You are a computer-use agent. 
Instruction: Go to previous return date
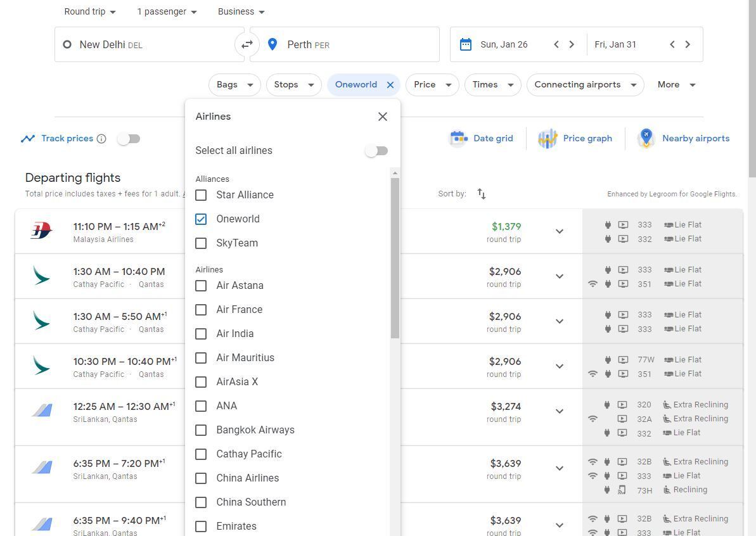tap(672, 44)
